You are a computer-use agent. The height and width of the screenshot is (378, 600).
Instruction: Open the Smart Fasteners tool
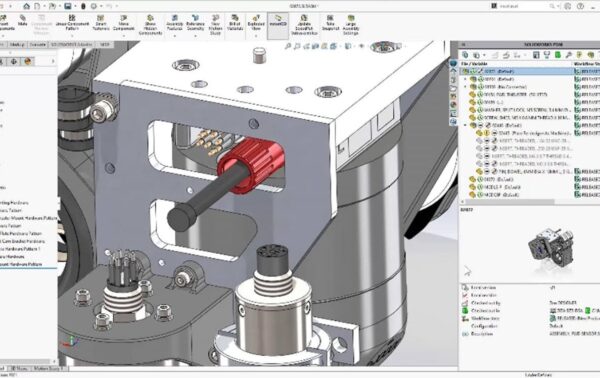click(101, 23)
